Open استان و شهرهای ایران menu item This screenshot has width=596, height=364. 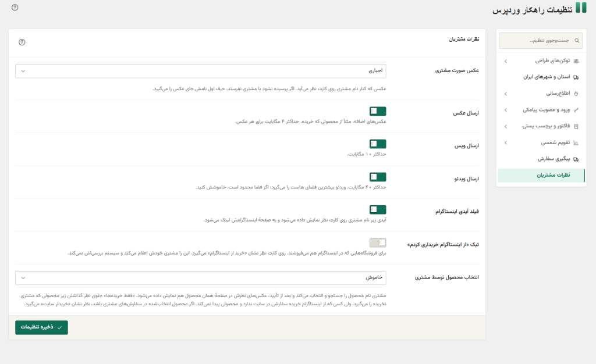tap(541, 77)
